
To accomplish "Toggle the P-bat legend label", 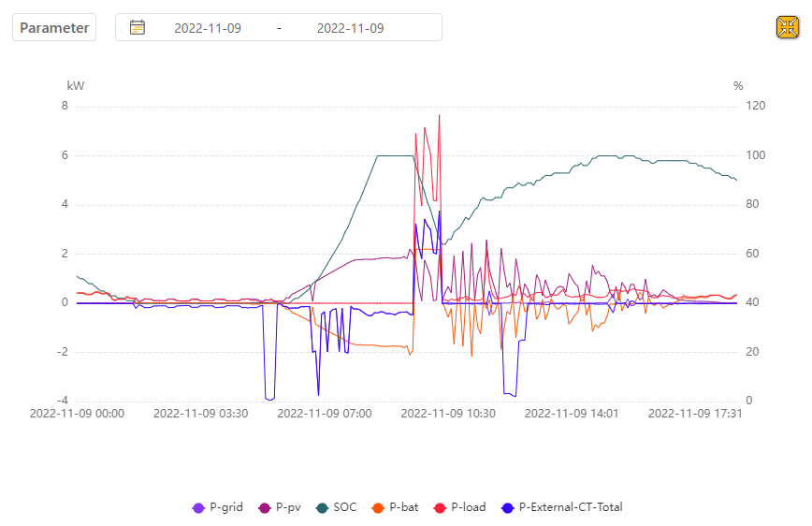I will [404, 507].
